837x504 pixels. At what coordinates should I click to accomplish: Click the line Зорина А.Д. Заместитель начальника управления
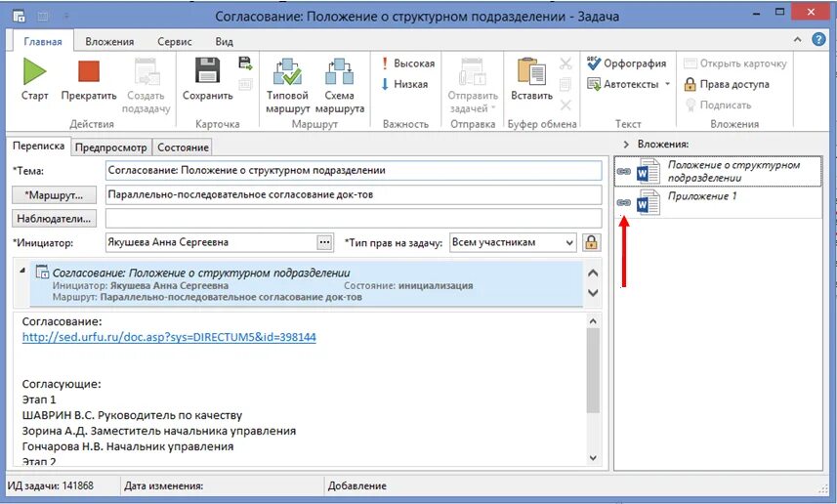pos(159,431)
